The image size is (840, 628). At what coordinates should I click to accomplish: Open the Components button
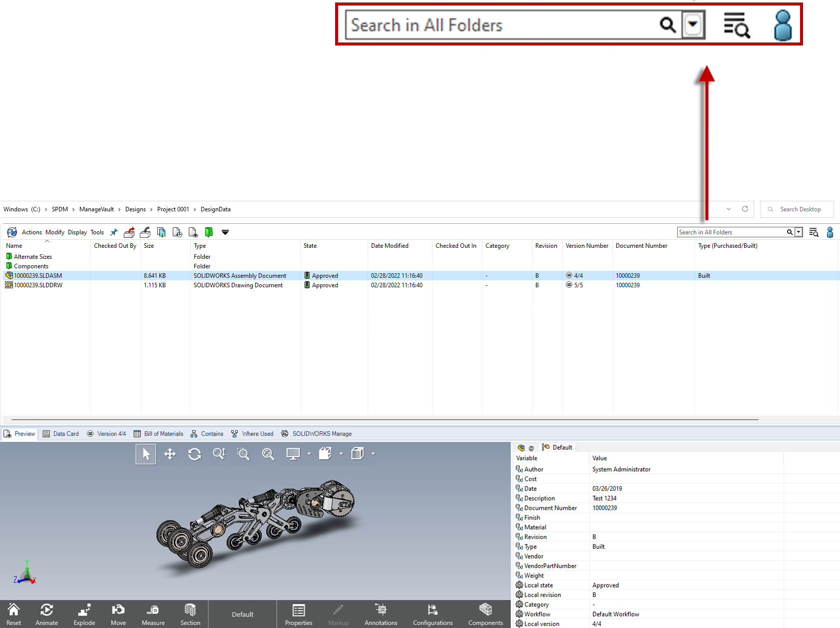(x=485, y=614)
